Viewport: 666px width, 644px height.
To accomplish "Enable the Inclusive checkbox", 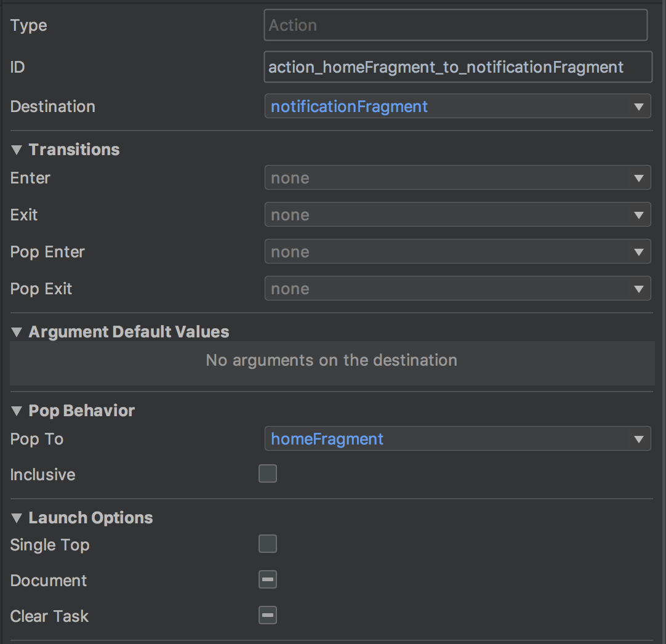I will [x=268, y=474].
